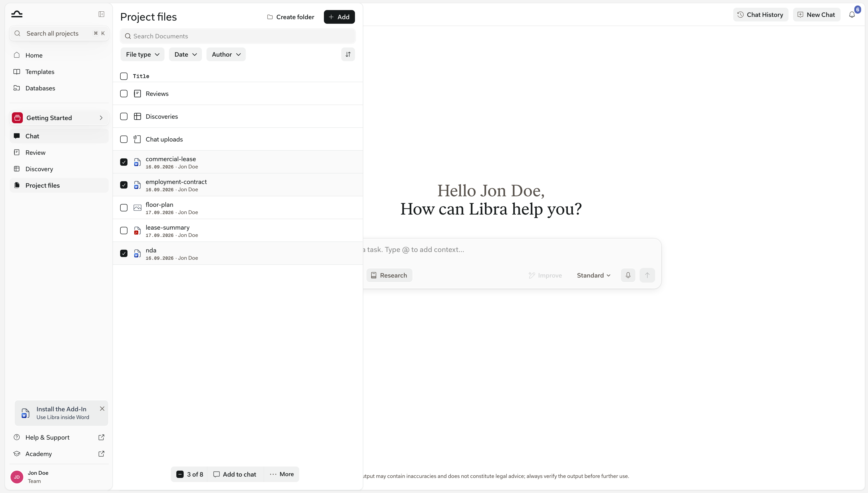Click the Add button
Screen dimensions: 868x493
pos(339,17)
